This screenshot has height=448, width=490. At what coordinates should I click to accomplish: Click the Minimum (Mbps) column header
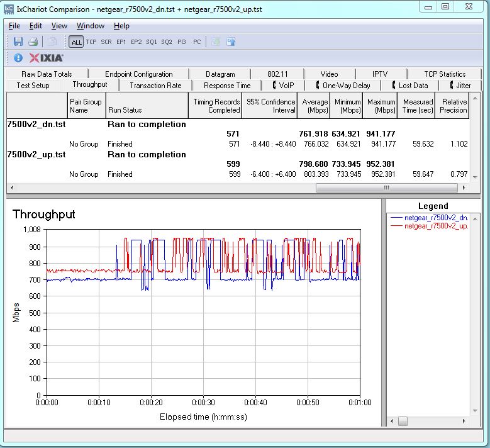pos(347,106)
